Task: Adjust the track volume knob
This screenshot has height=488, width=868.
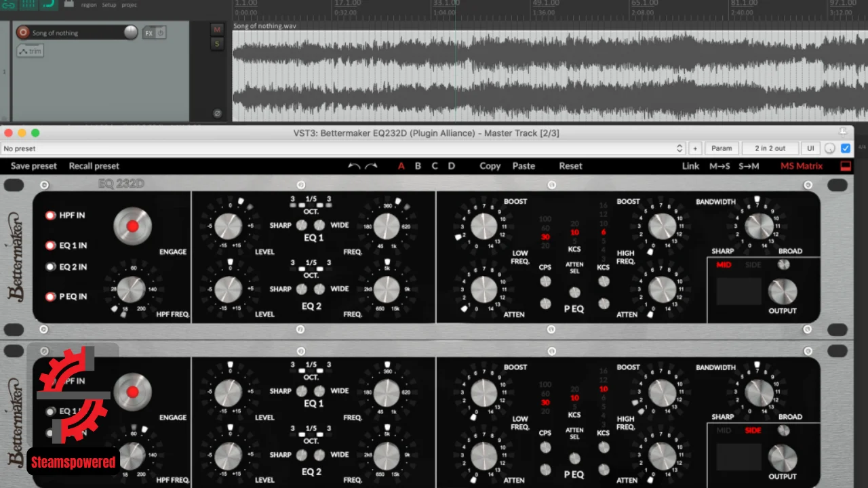Action: tap(131, 33)
